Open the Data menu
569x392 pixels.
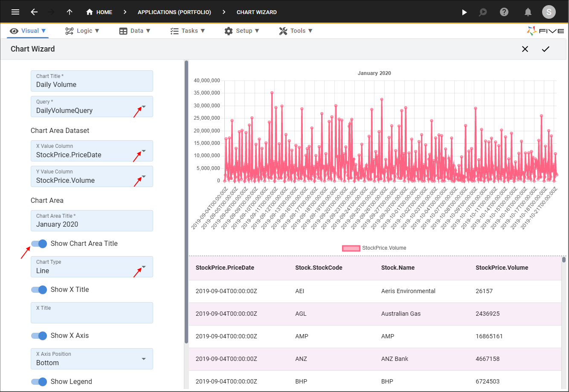(x=135, y=31)
